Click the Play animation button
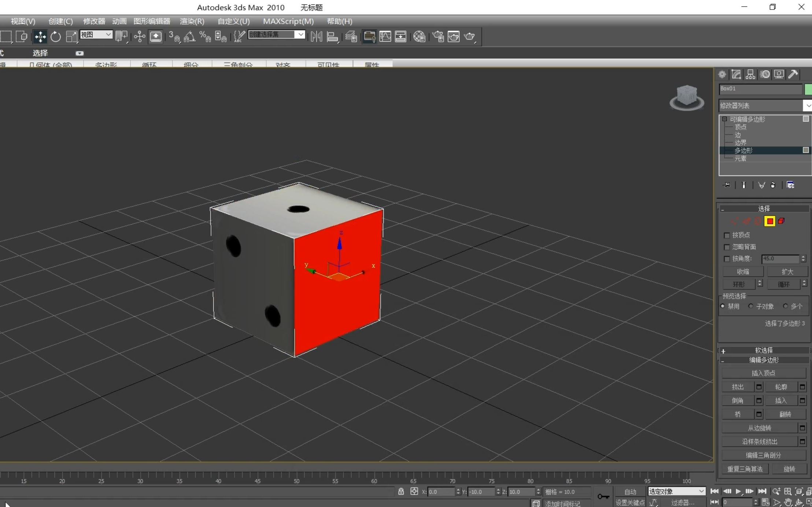This screenshot has height=507, width=812. pos(738,491)
